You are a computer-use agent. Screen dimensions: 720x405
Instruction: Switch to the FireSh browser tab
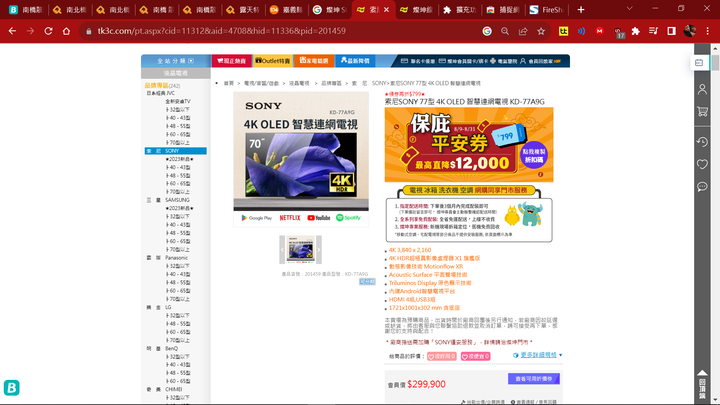click(546, 10)
